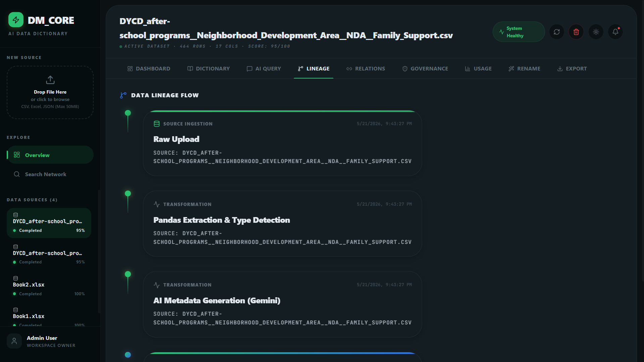
Task: Click the Usage bar chart icon
Action: click(x=467, y=68)
